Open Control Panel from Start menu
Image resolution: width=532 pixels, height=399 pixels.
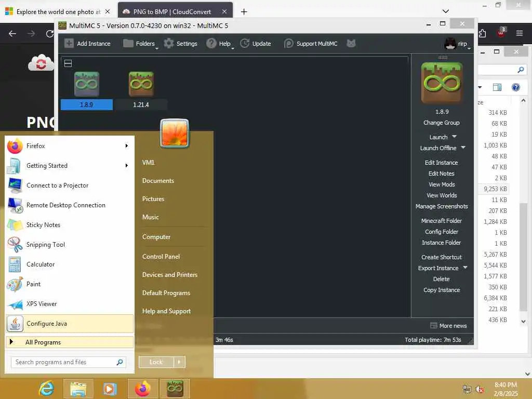coord(161,257)
